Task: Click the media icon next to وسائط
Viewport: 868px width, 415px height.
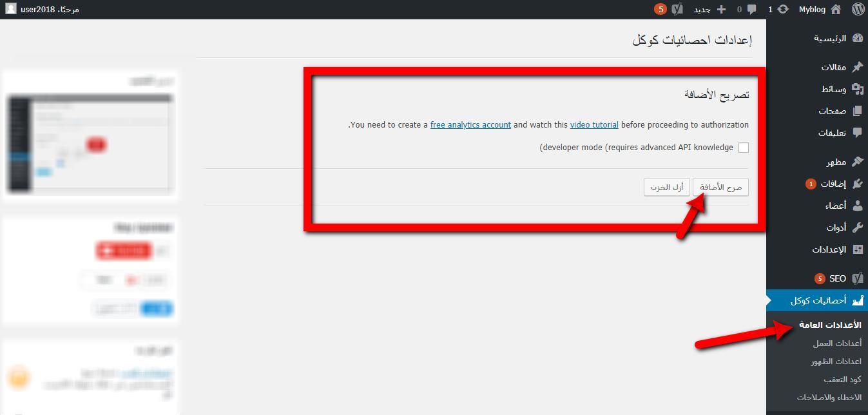Action: click(x=857, y=89)
